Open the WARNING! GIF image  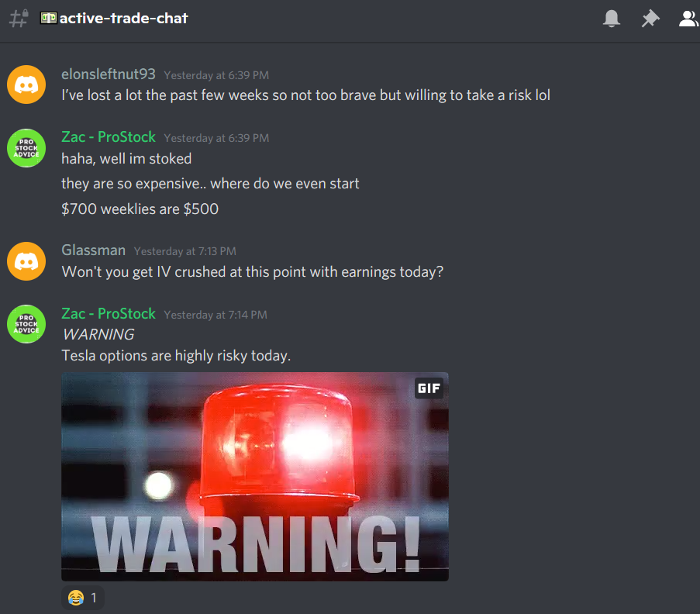point(255,477)
